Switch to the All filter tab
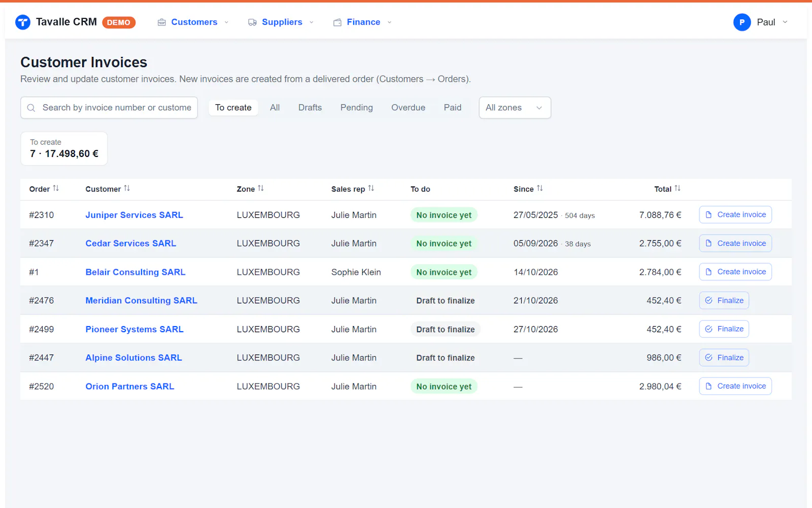The width and height of the screenshot is (812, 508). (275, 108)
